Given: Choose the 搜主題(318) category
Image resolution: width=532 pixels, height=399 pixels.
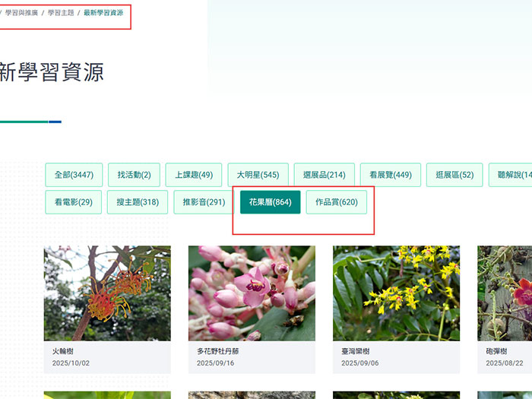Looking at the screenshot, I should click(138, 202).
